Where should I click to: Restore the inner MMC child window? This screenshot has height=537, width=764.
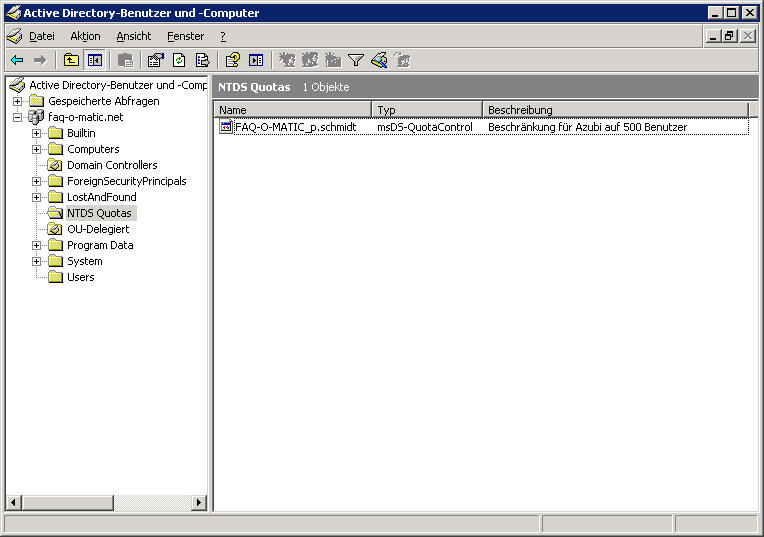(729, 36)
